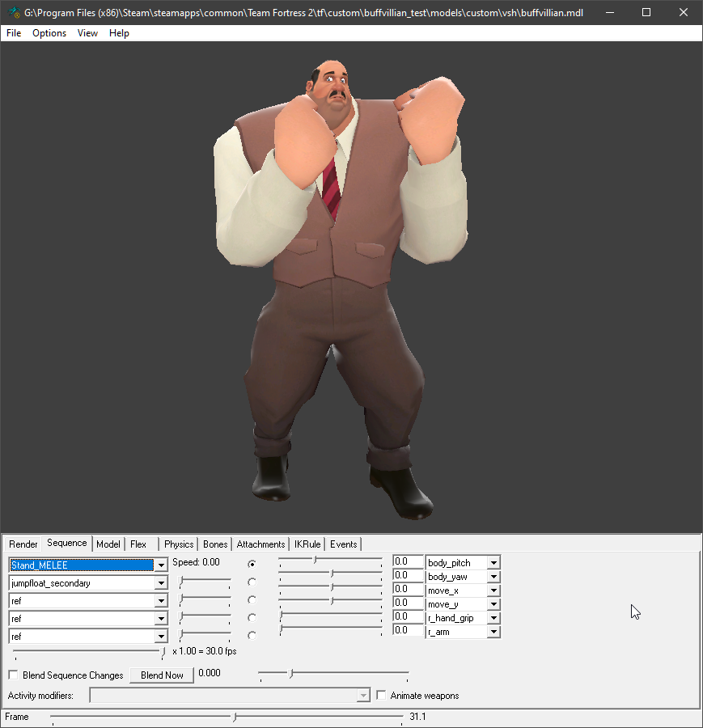Click the blend value 0.000
The height and width of the screenshot is (728, 703).
210,673
